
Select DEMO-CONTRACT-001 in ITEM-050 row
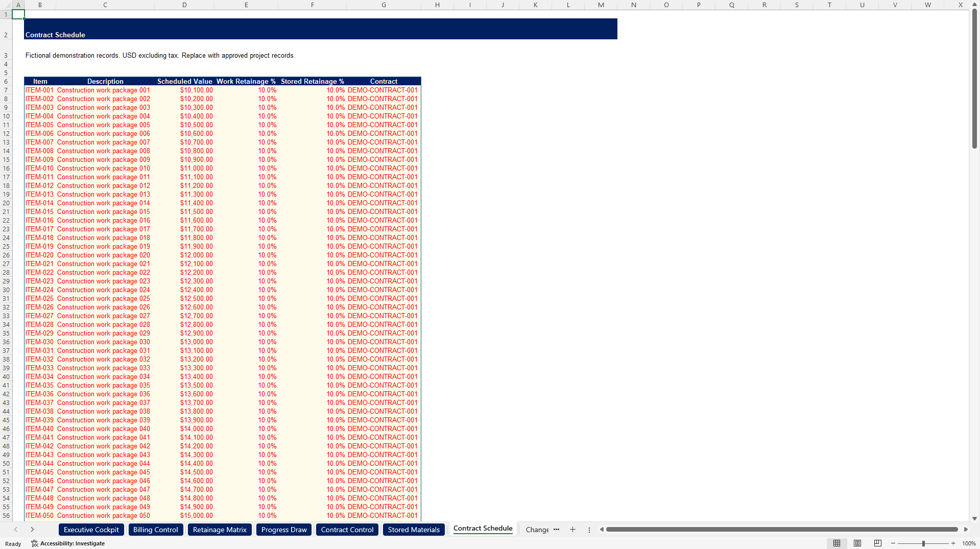384,516
